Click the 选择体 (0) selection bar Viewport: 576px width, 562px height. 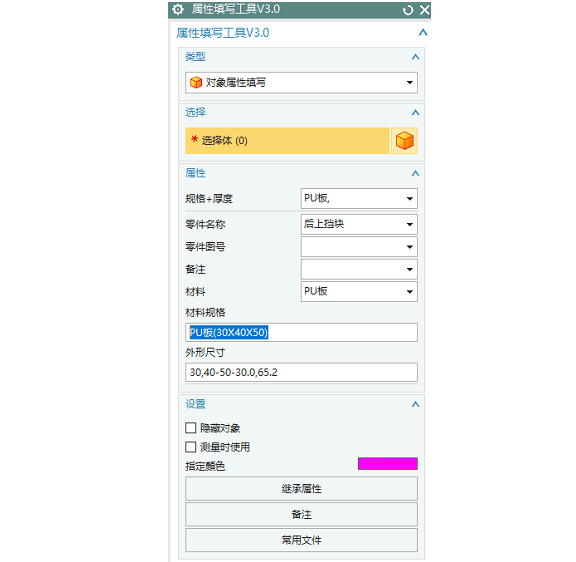(287, 141)
